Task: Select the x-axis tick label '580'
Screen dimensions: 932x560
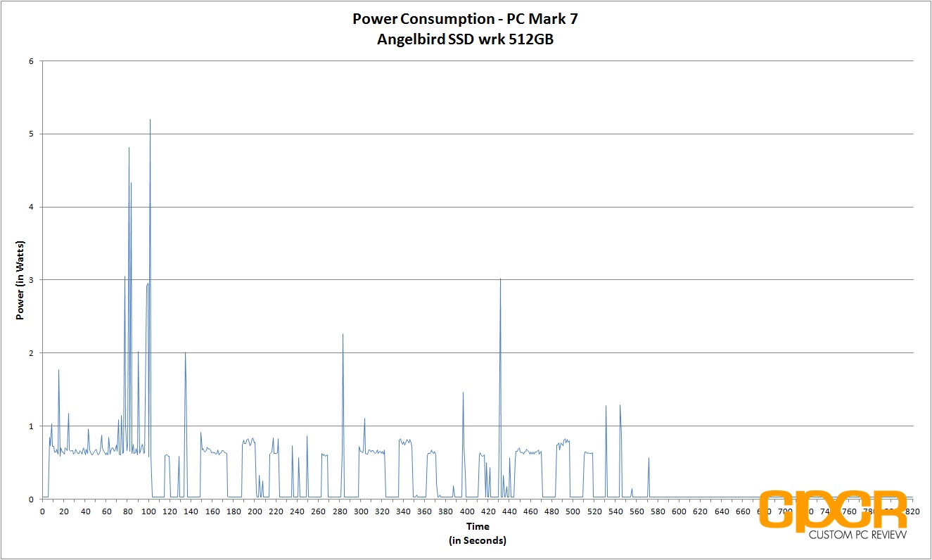Action: [658, 511]
